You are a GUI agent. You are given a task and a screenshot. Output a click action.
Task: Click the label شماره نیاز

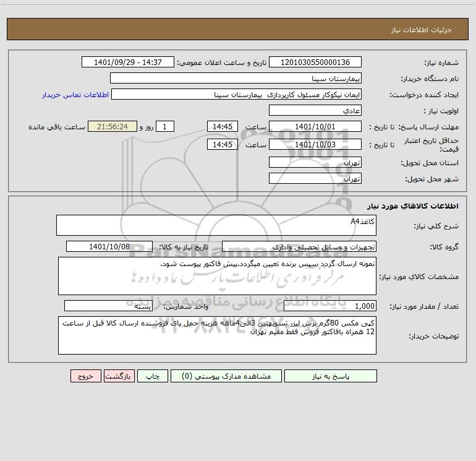click(441, 63)
